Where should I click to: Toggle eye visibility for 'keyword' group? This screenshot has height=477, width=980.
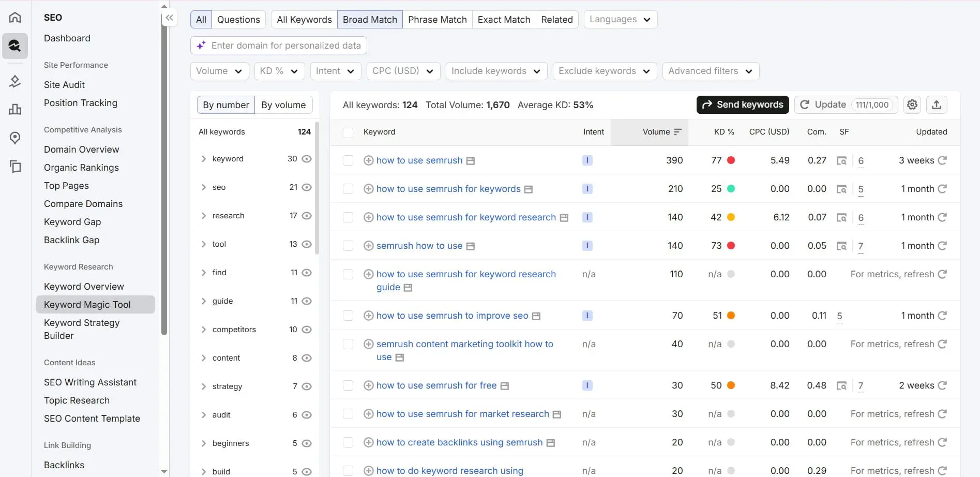tap(307, 159)
